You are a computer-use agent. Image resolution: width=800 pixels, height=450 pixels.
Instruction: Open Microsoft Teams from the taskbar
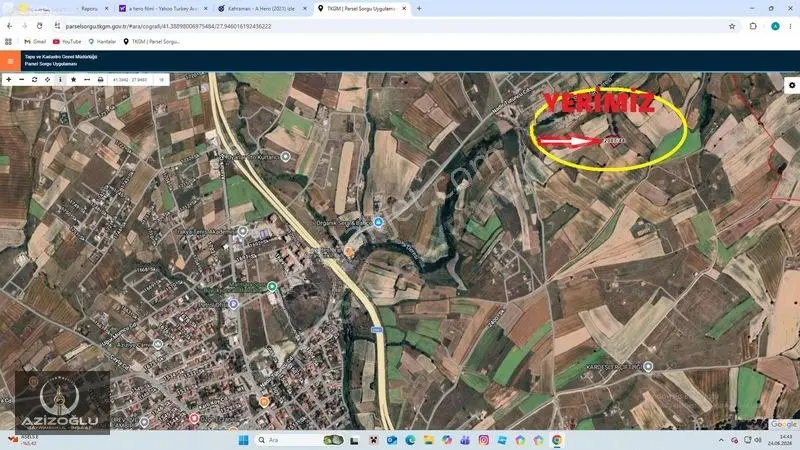coord(465,440)
